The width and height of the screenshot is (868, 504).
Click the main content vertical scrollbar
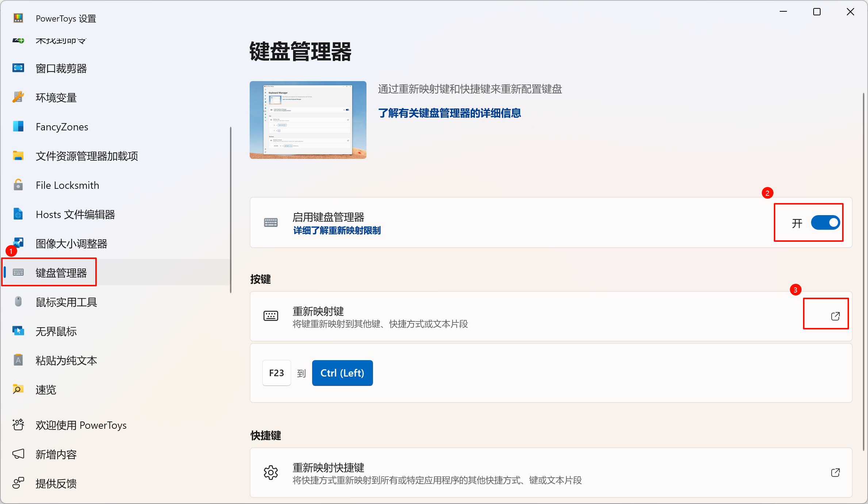[x=863, y=272]
